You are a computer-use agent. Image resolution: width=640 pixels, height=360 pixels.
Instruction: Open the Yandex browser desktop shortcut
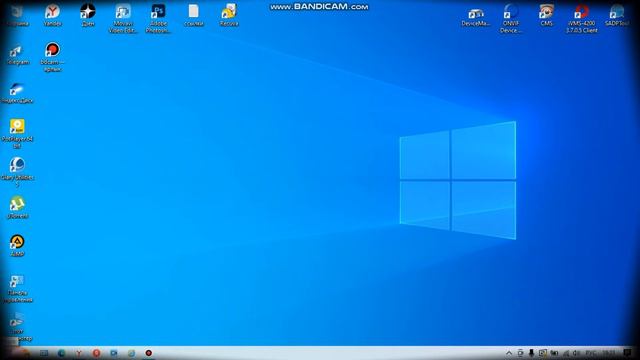tap(52, 15)
